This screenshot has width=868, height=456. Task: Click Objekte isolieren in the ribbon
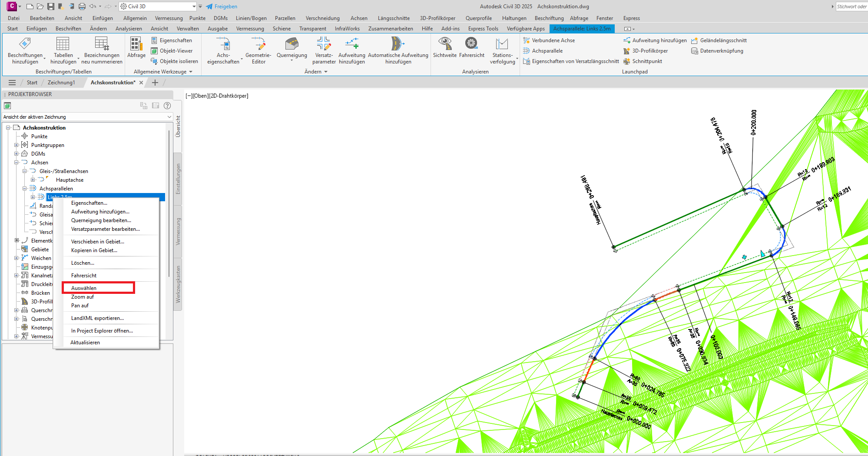175,61
